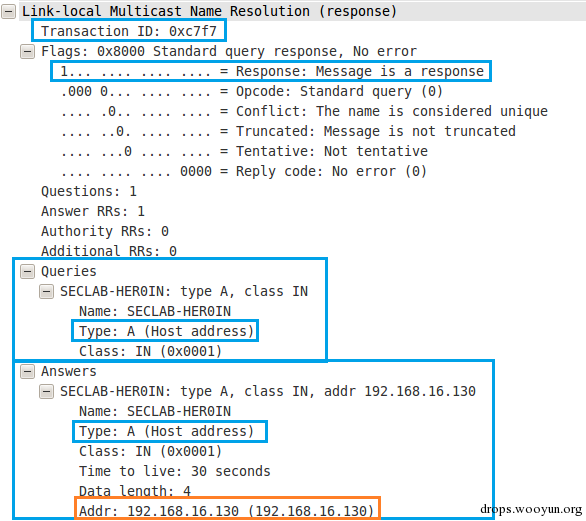Select the Response: Message is a response row
Image resolution: width=586 pixels, height=521 pixels.
click(x=272, y=71)
